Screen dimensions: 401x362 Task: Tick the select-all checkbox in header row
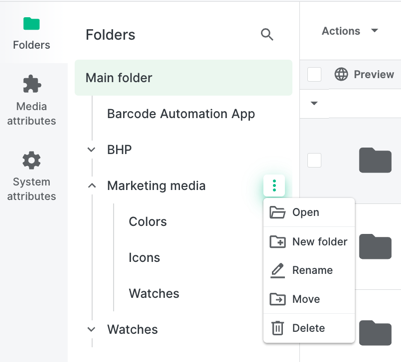[314, 74]
